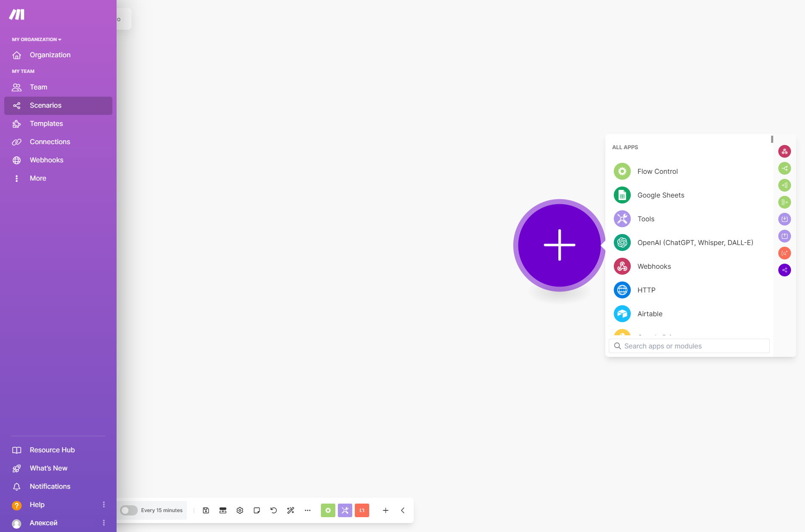The image size is (805, 532).
Task: Click the auto-align magic wand icon
Action: pos(291,510)
